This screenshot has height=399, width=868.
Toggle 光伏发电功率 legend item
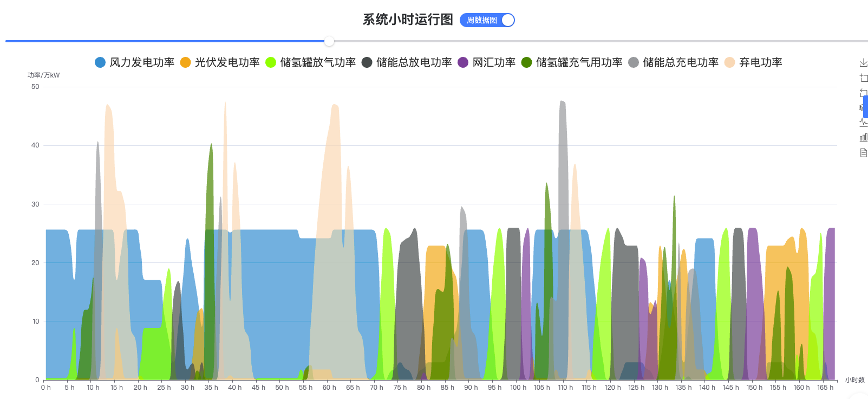(220, 62)
